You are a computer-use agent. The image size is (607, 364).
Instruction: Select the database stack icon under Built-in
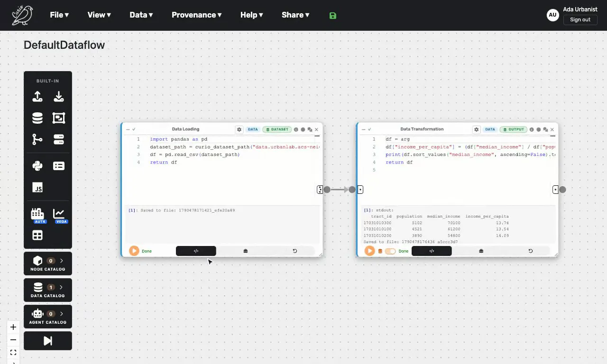tap(37, 118)
